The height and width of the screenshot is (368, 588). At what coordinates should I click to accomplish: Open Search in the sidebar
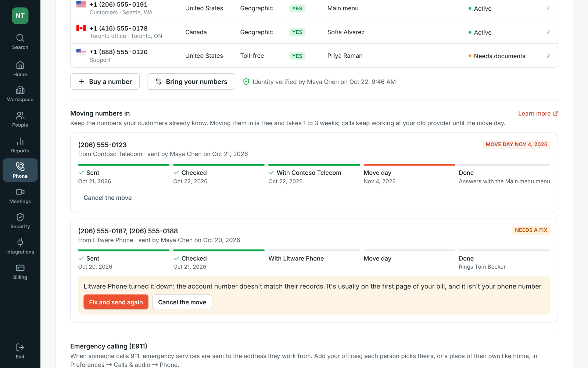click(20, 42)
